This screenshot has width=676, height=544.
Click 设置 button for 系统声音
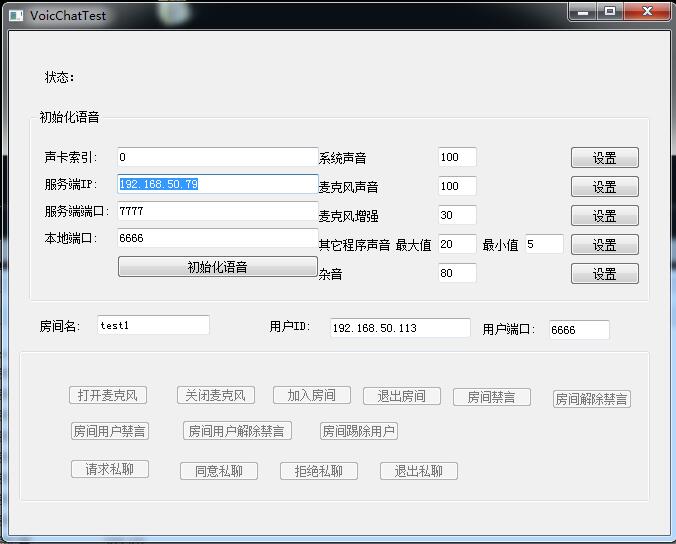[x=604, y=158]
